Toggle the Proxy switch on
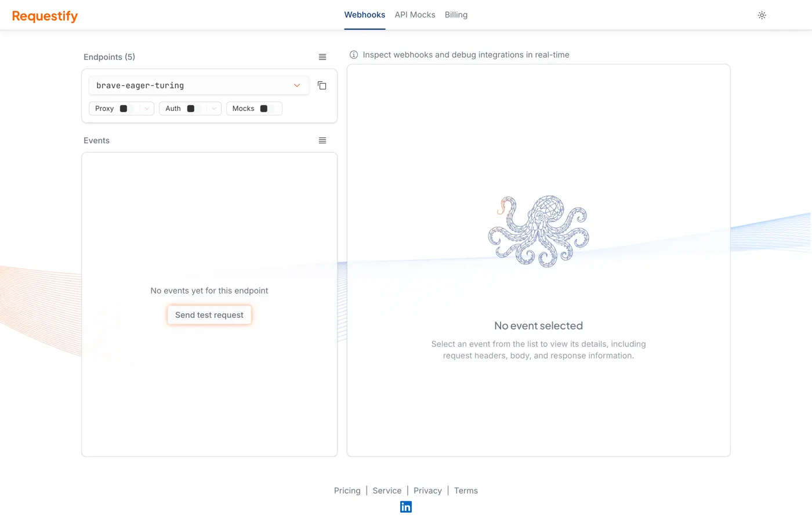Viewport: 812px width, 522px height. coord(126,108)
